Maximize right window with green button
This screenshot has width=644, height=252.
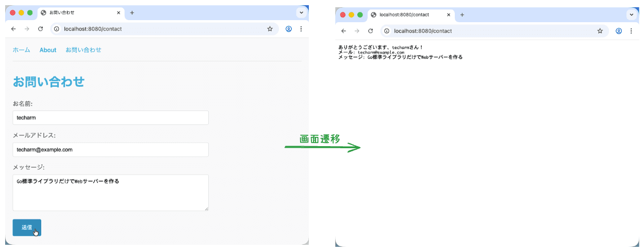point(360,15)
